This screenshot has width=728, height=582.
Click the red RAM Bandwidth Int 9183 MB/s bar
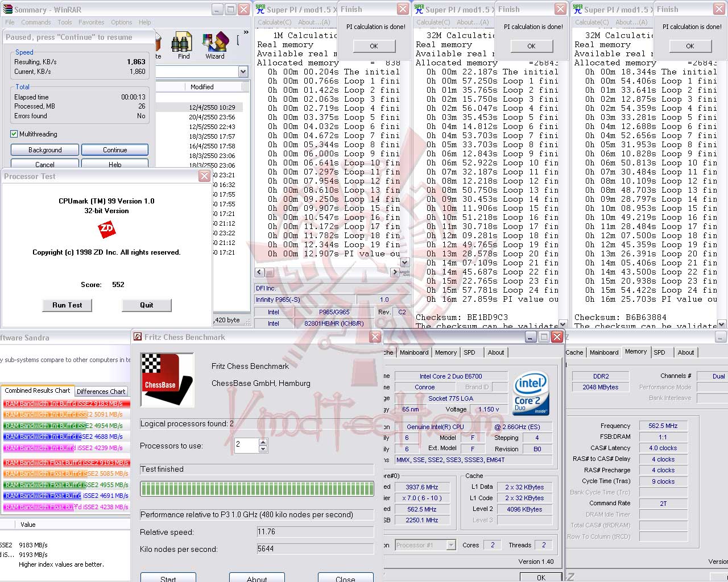coord(67,404)
